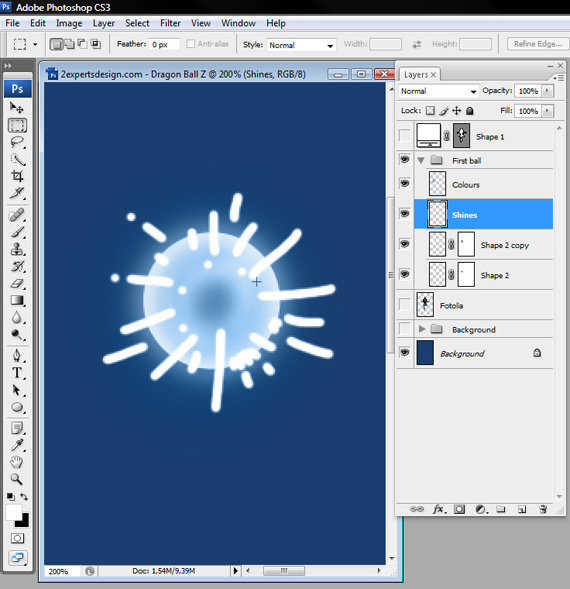Open the Opacity slider arrow
Screen dimensions: 570x589
pos(547,91)
